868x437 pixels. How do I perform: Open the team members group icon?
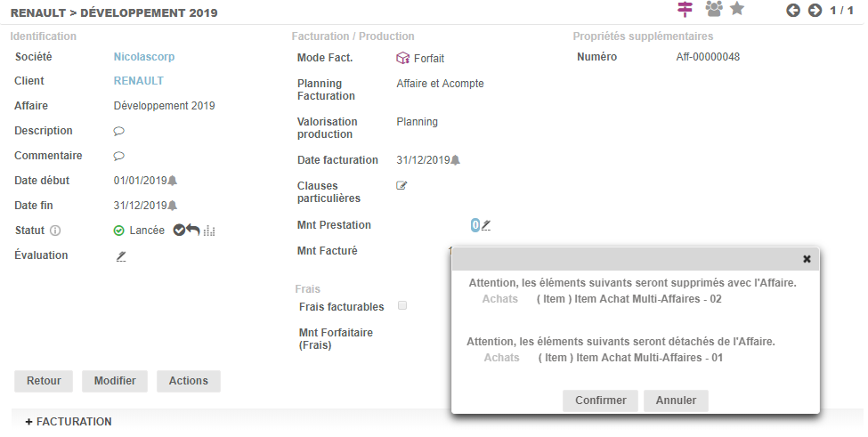713,9
